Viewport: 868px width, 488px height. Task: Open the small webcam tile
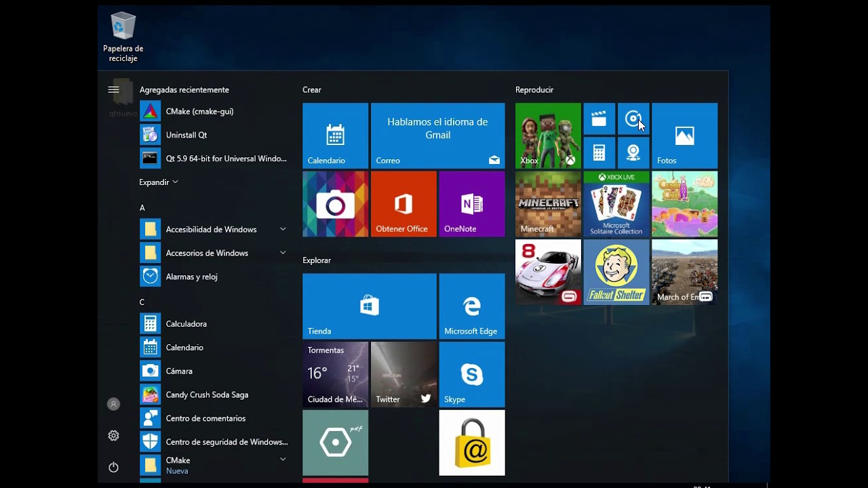point(633,152)
